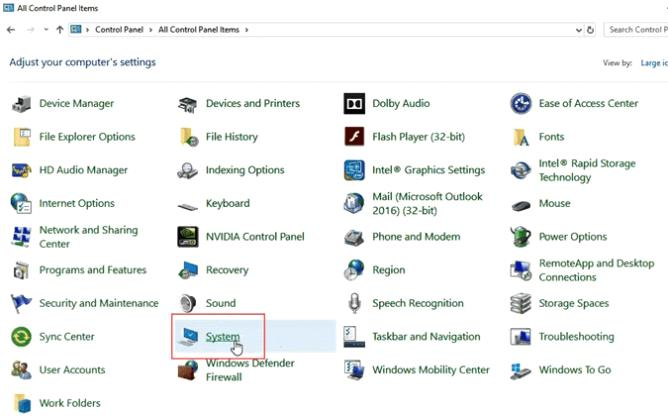Go up one level with Up arrow
Viewport: 668px width, 417px height.
tap(60, 30)
